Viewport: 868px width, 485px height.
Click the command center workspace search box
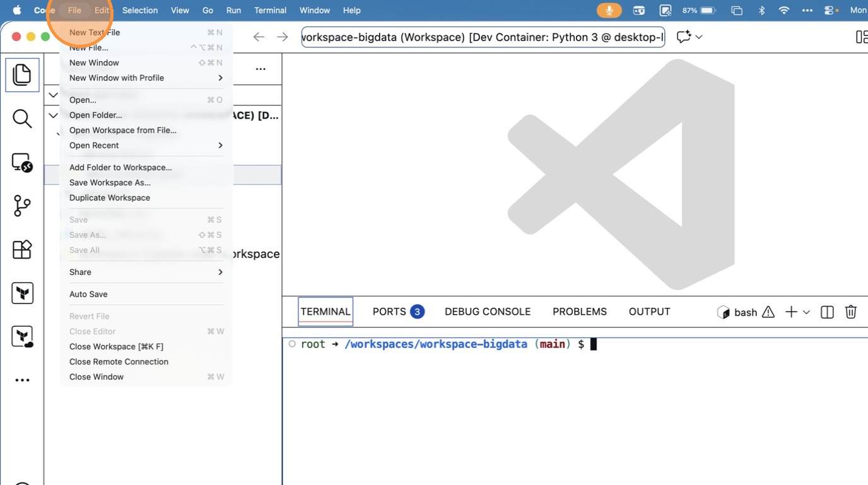pyautogui.click(x=483, y=37)
